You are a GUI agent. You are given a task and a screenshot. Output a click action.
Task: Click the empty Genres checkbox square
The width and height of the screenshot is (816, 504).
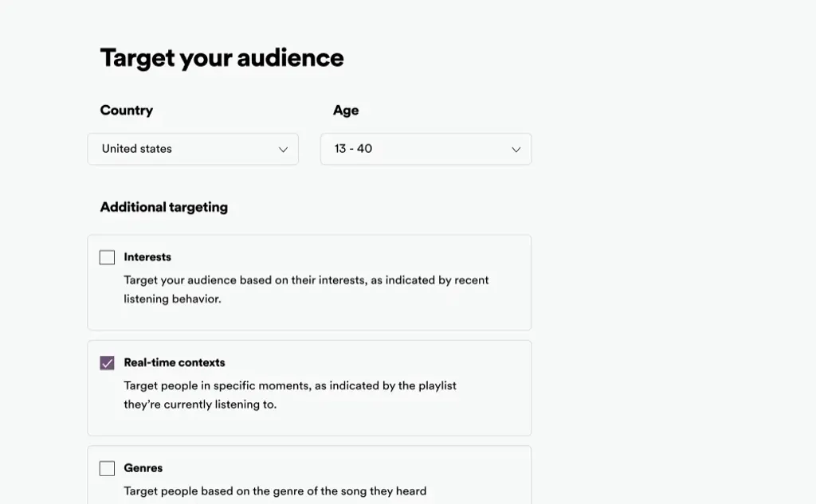(107, 468)
